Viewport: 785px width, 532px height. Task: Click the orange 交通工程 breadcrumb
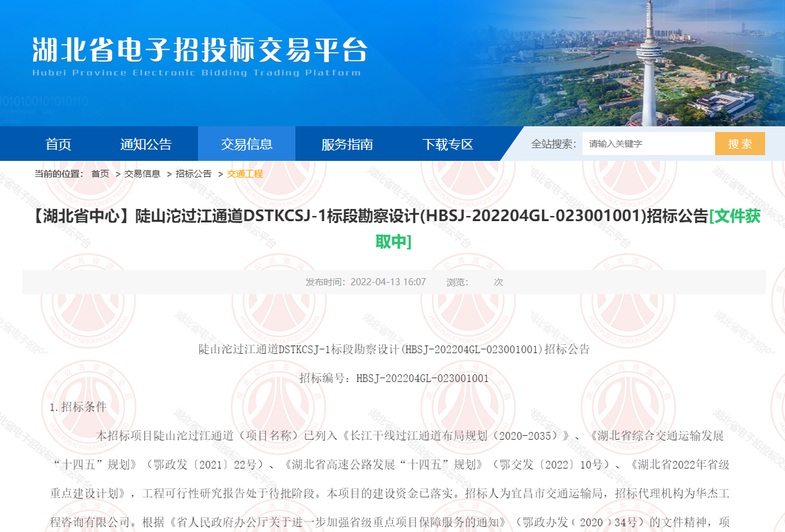(x=245, y=174)
